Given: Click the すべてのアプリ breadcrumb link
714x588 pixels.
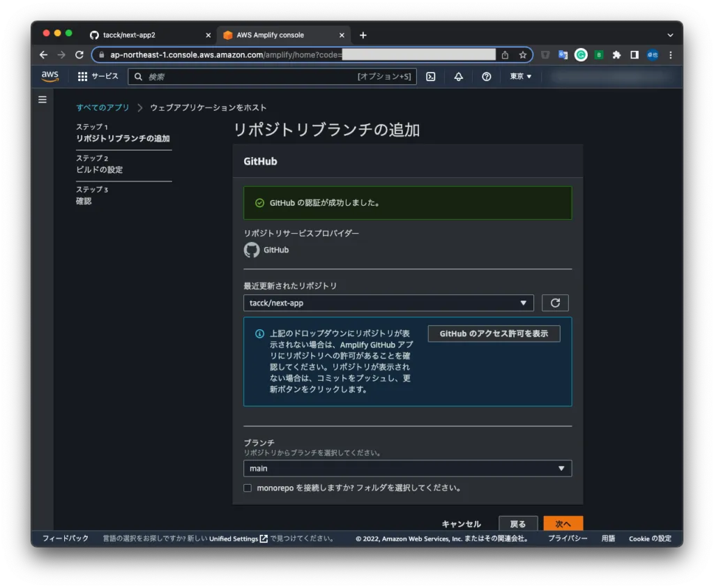Looking at the screenshot, I should coord(102,107).
